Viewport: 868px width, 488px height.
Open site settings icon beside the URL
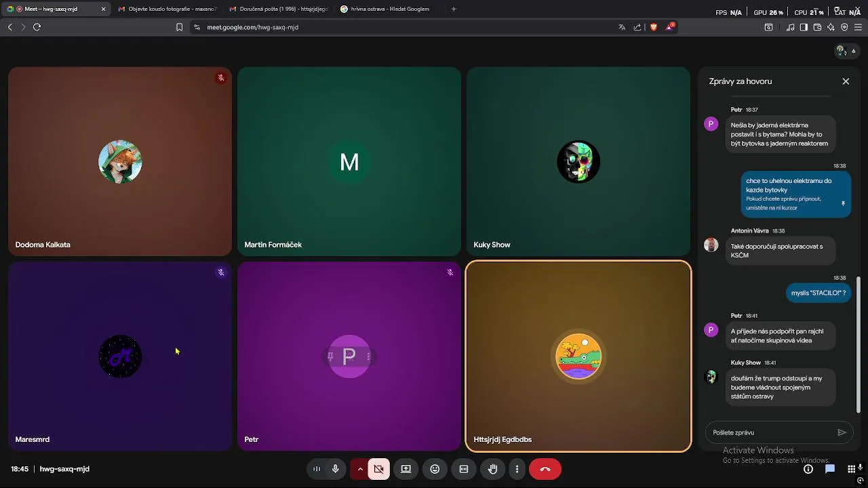(197, 27)
